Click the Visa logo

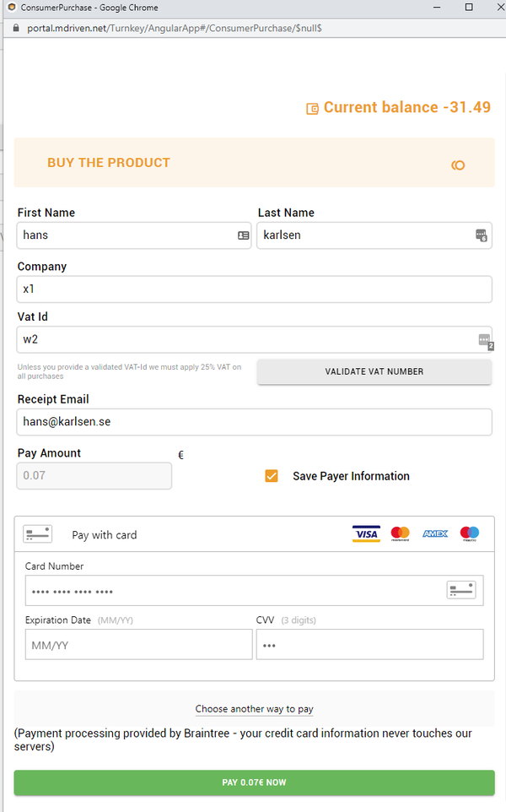[x=366, y=534]
